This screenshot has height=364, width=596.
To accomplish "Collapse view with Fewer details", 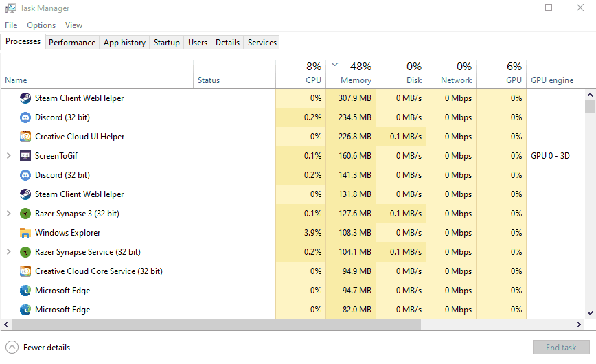I will pos(38,348).
